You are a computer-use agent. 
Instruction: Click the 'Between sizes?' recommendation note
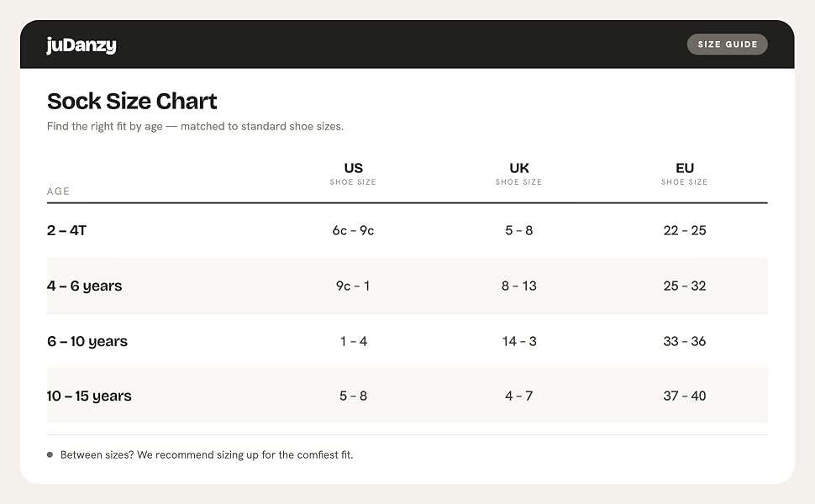tap(207, 454)
